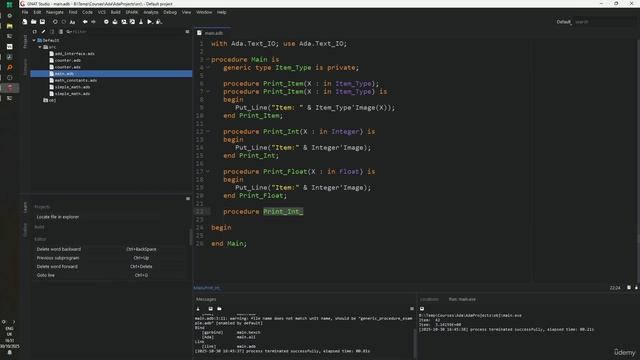Click the Previous subprogram entry
The height and width of the screenshot is (360, 640).
pos(58,258)
